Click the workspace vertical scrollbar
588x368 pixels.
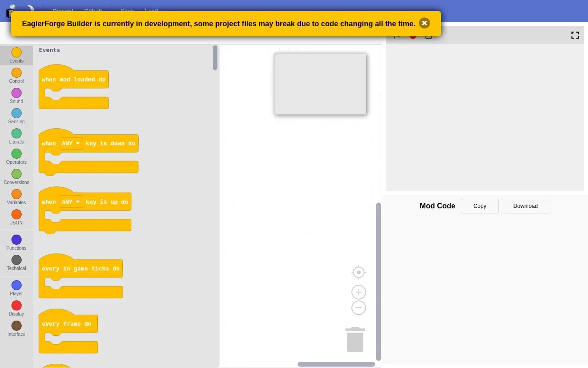tap(379, 282)
